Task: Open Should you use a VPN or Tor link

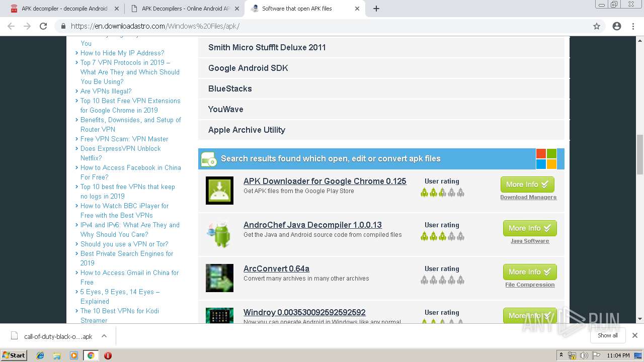Action: 124,244
